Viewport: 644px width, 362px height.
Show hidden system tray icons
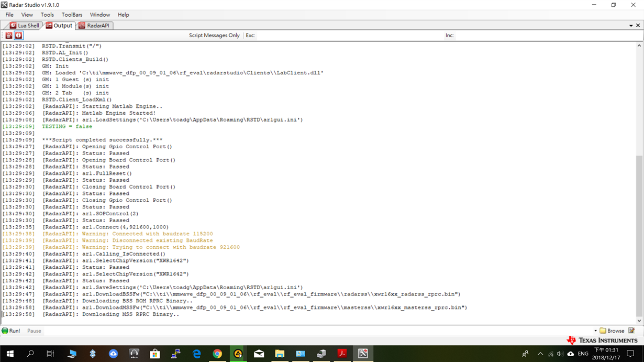pos(540,354)
